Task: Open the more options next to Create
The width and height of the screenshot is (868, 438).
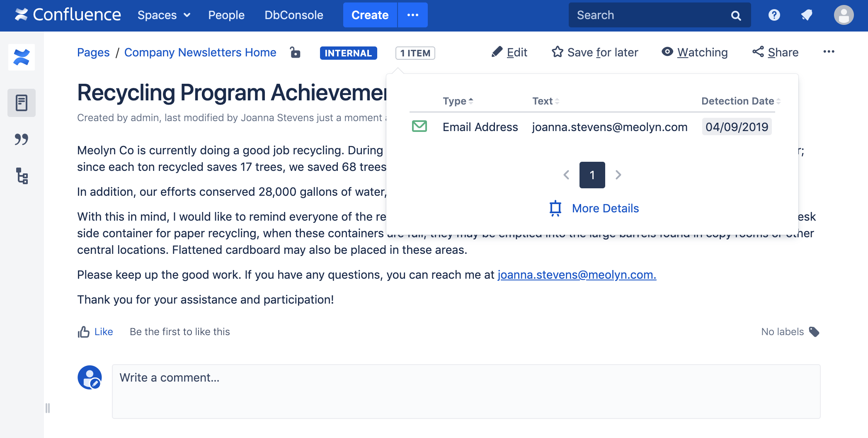Action: (x=412, y=15)
